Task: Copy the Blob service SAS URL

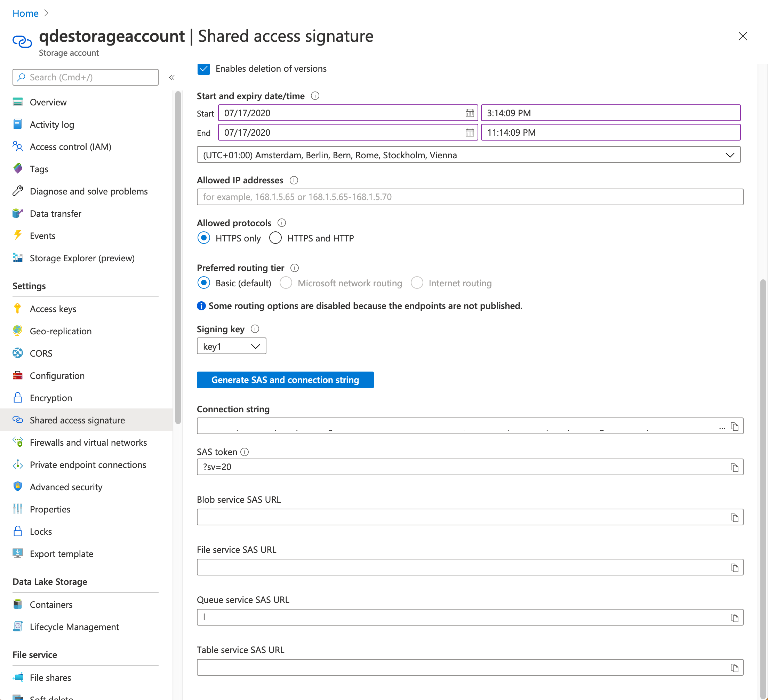Action: click(x=734, y=517)
